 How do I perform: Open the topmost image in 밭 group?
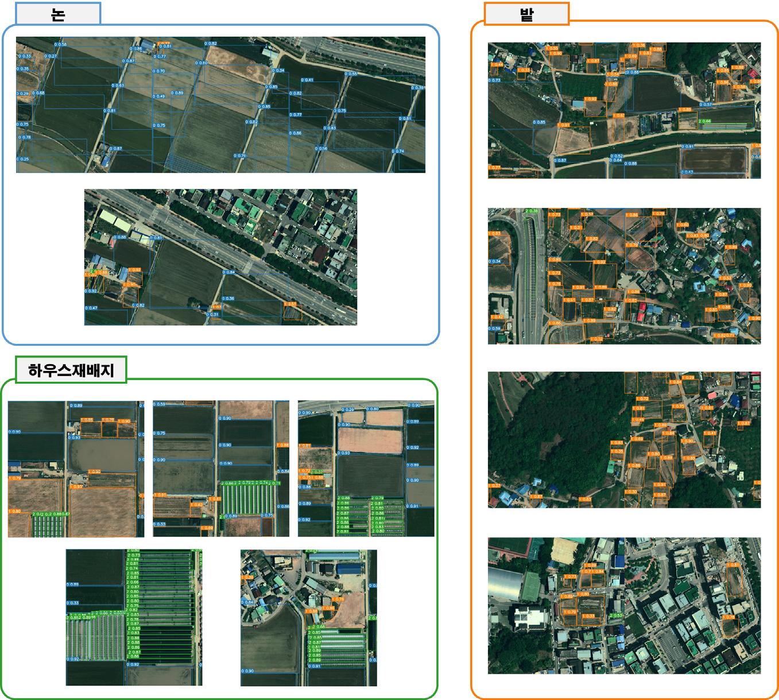tap(624, 110)
